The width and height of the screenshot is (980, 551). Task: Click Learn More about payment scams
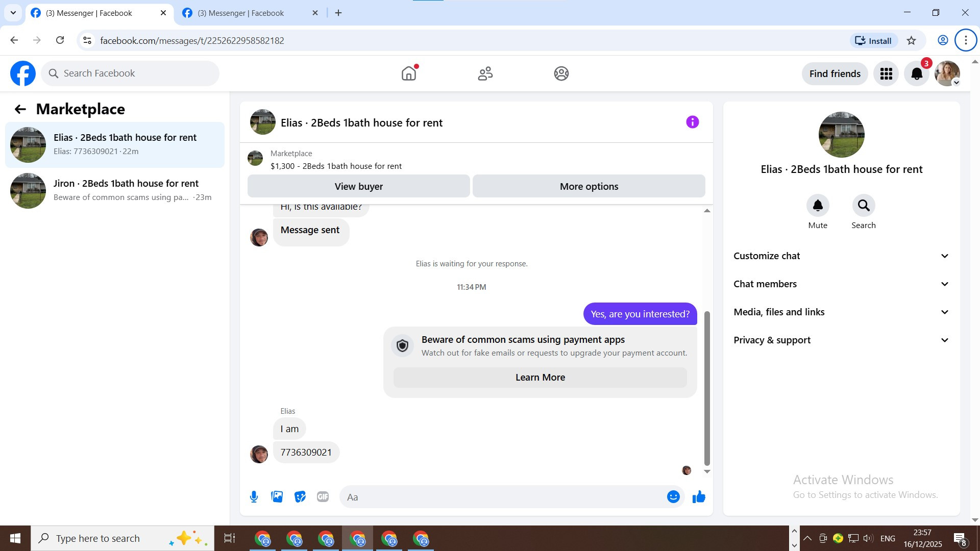pyautogui.click(x=540, y=378)
